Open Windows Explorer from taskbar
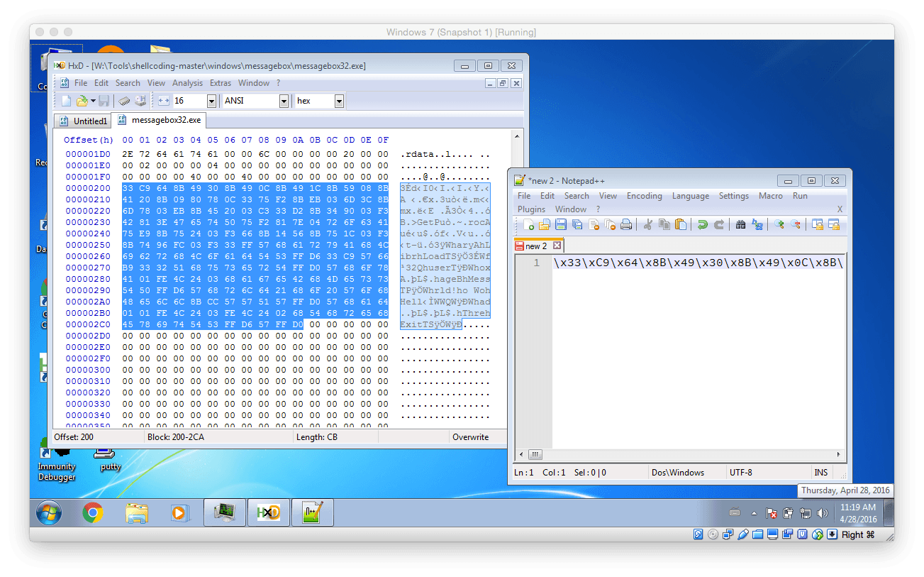 (x=137, y=512)
